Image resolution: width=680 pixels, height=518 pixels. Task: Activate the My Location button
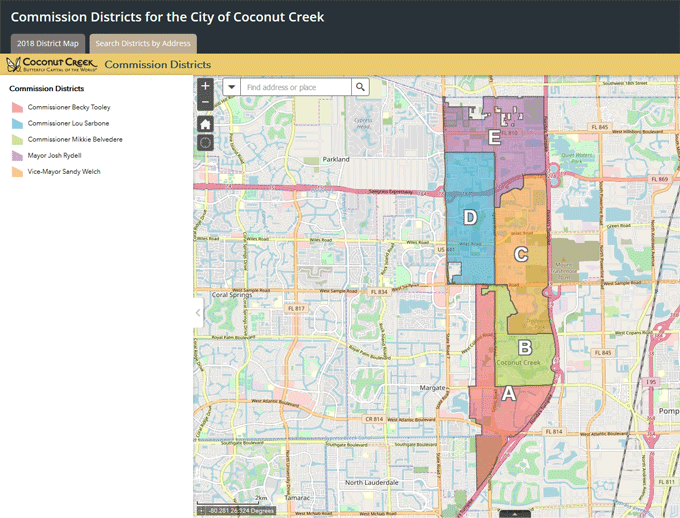[205, 143]
